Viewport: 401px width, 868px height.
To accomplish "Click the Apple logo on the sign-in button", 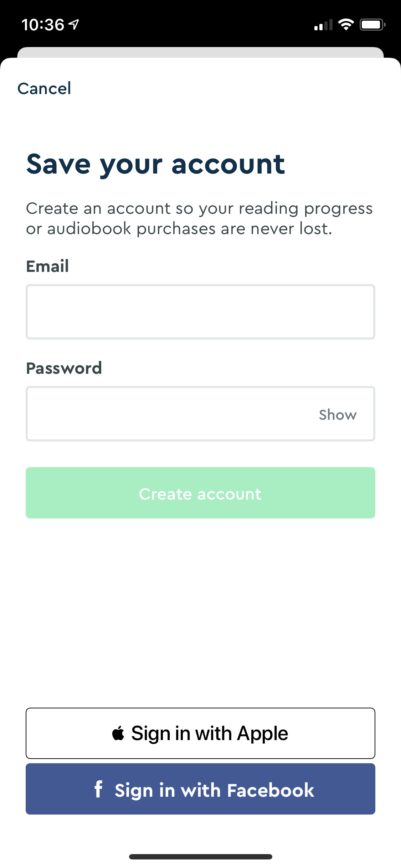I will pyautogui.click(x=119, y=732).
